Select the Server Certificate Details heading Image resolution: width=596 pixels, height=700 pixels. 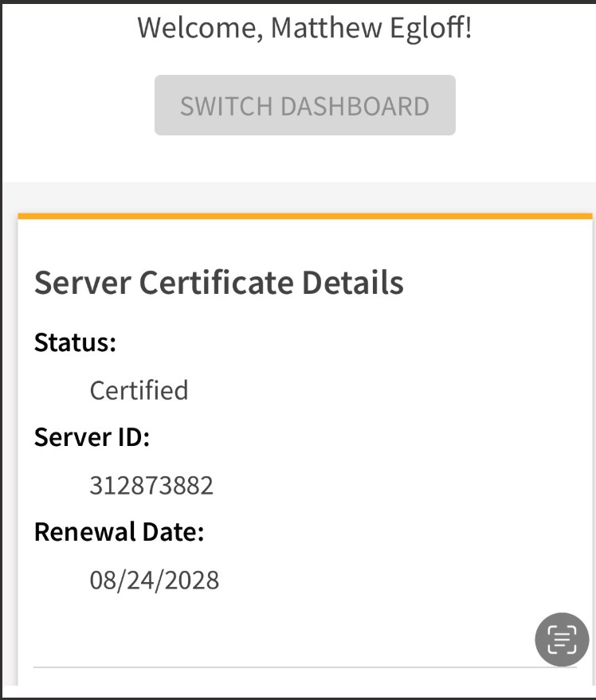218,283
